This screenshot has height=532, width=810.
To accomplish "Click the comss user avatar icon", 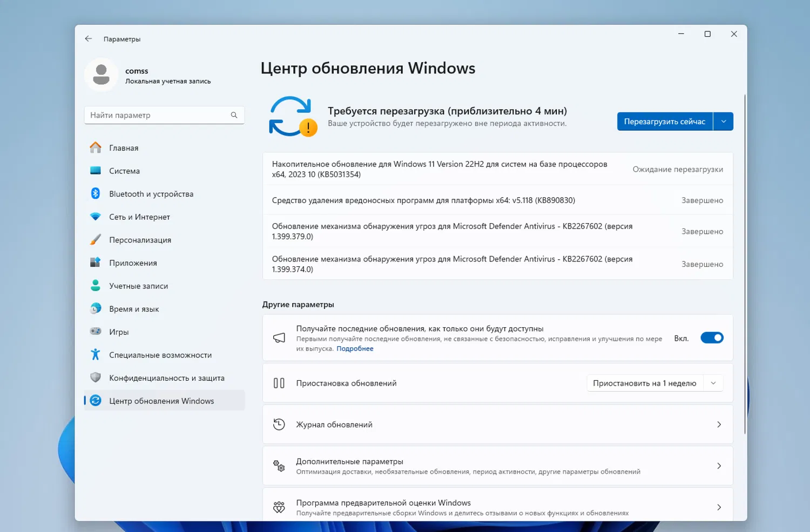I will click(x=101, y=75).
